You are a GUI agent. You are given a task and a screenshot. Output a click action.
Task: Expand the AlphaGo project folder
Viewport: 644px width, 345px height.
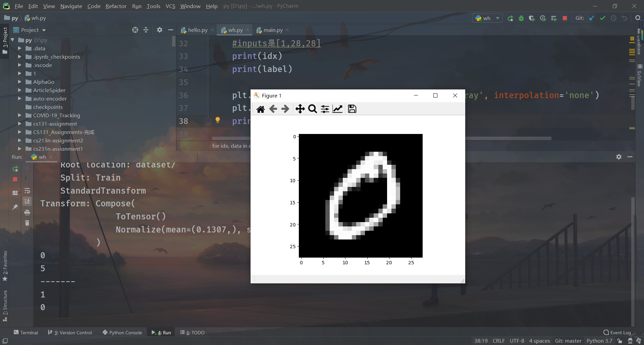coord(19,82)
